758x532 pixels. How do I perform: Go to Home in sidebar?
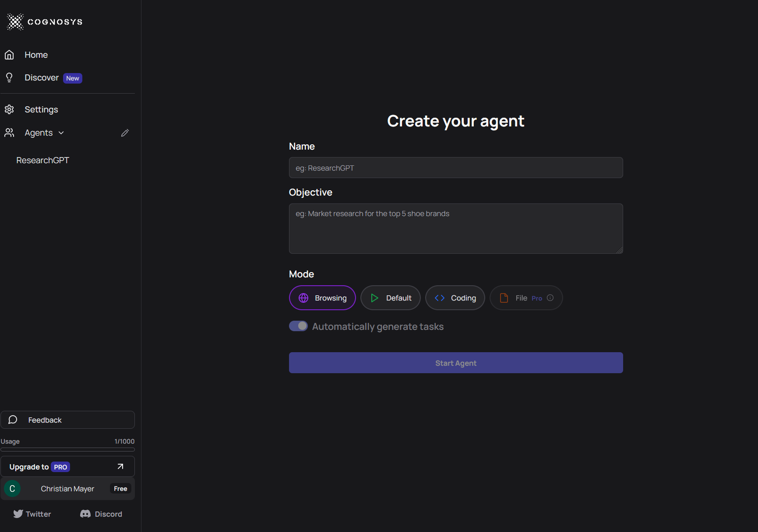click(x=36, y=55)
